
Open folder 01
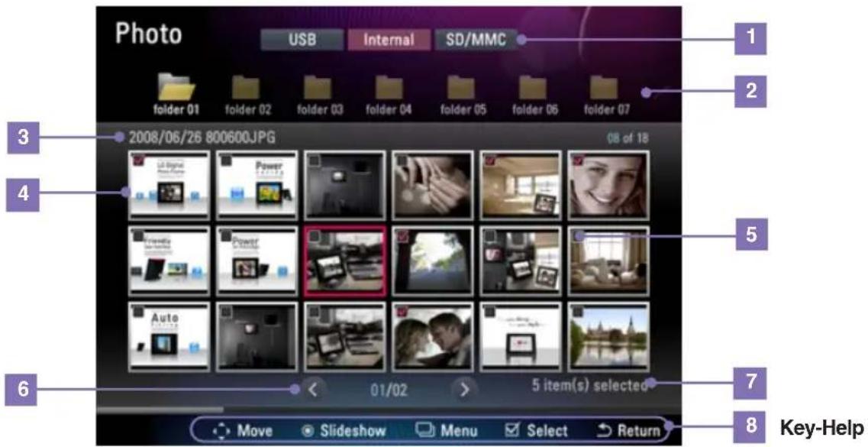pos(176,95)
